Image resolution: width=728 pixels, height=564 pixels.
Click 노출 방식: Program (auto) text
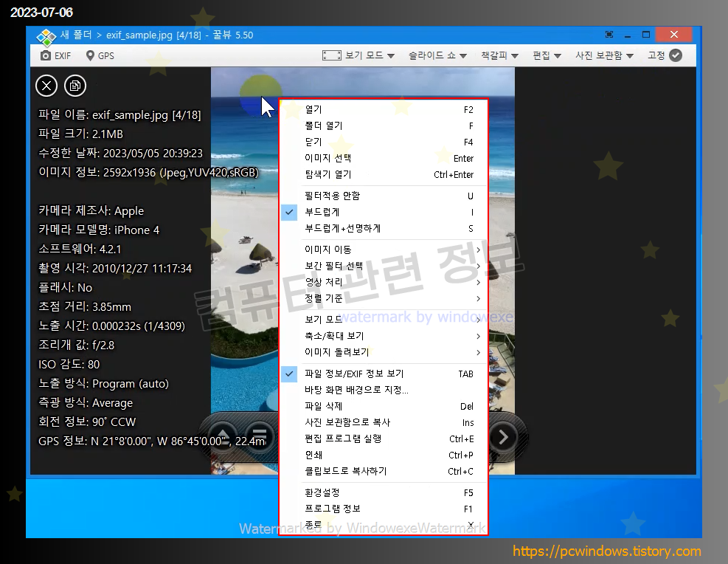[x=103, y=384]
